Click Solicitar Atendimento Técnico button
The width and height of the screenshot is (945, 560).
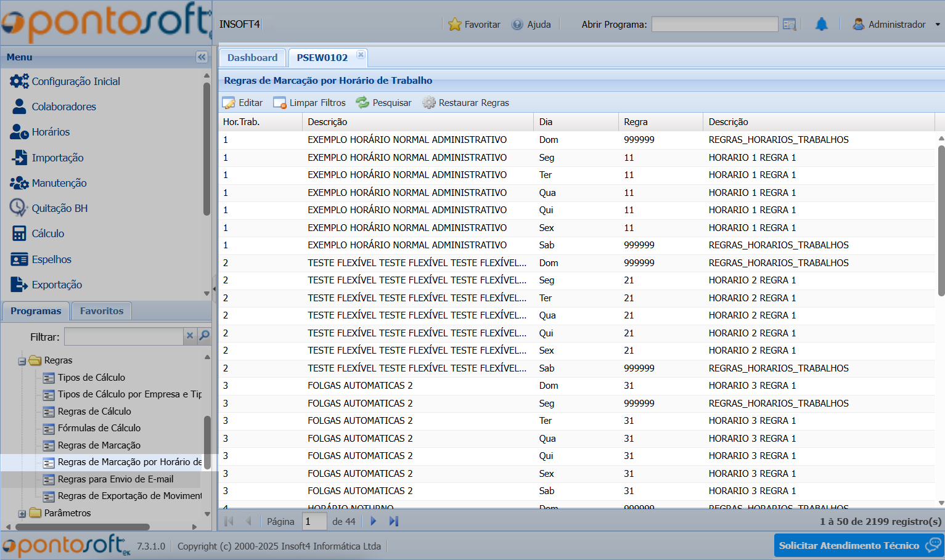pos(858,545)
